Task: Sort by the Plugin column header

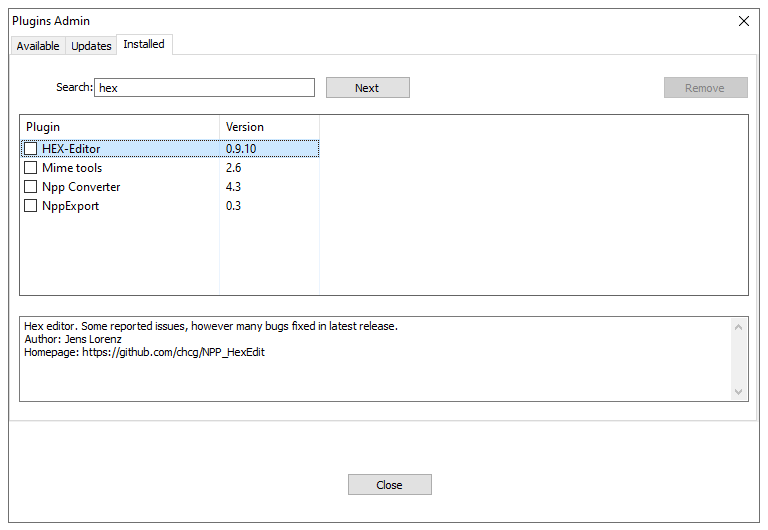Action: point(120,127)
